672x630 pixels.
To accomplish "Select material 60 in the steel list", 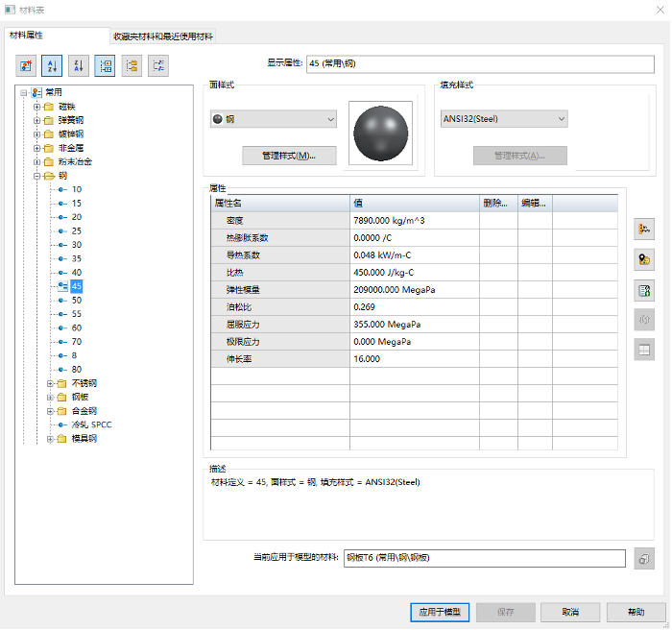I will click(x=77, y=327).
